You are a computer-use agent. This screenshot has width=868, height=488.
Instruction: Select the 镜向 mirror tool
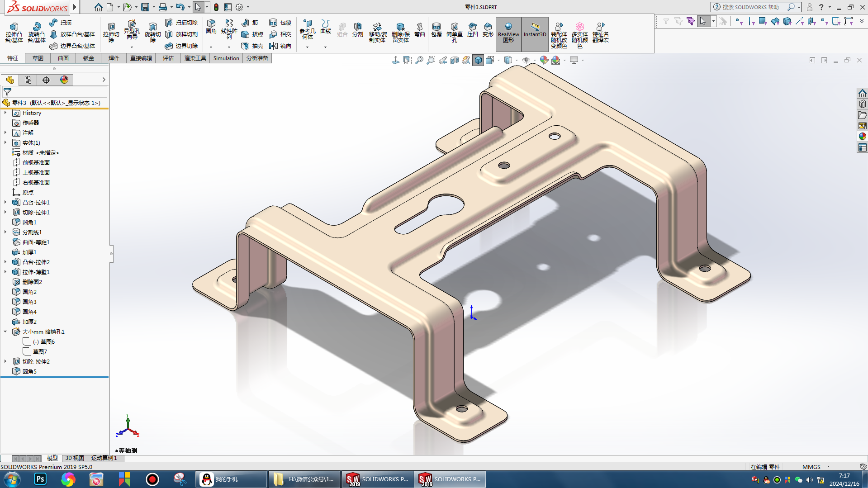click(x=280, y=46)
